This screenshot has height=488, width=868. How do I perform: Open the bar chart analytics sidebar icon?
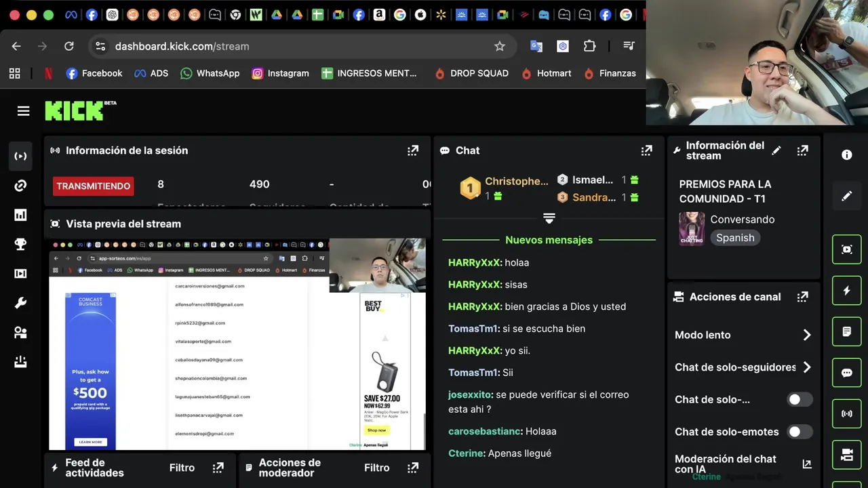point(21,216)
